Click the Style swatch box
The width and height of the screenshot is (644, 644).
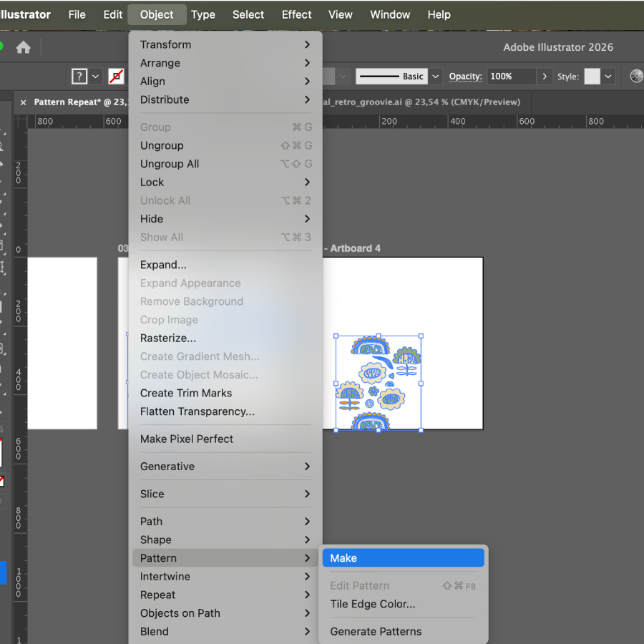coord(592,77)
